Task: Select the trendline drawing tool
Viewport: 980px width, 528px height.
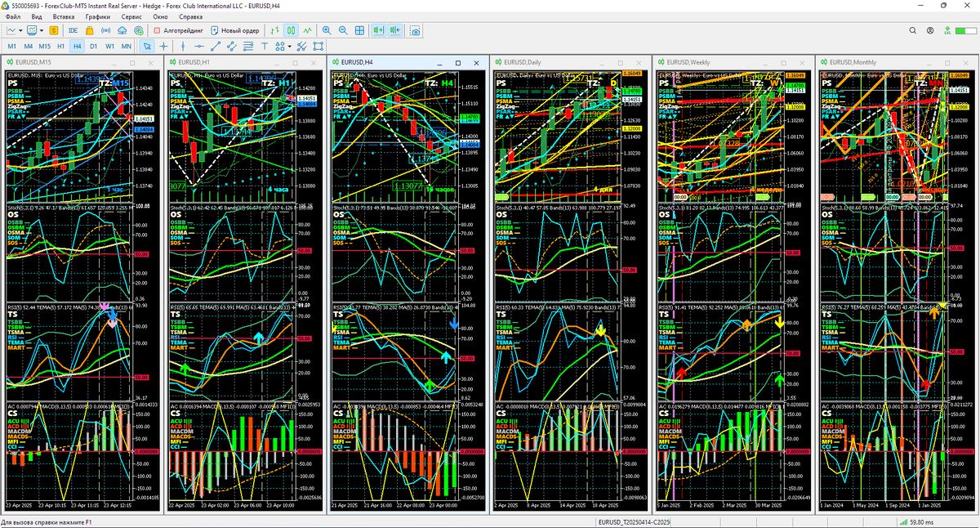Action: (x=216, y=47)
